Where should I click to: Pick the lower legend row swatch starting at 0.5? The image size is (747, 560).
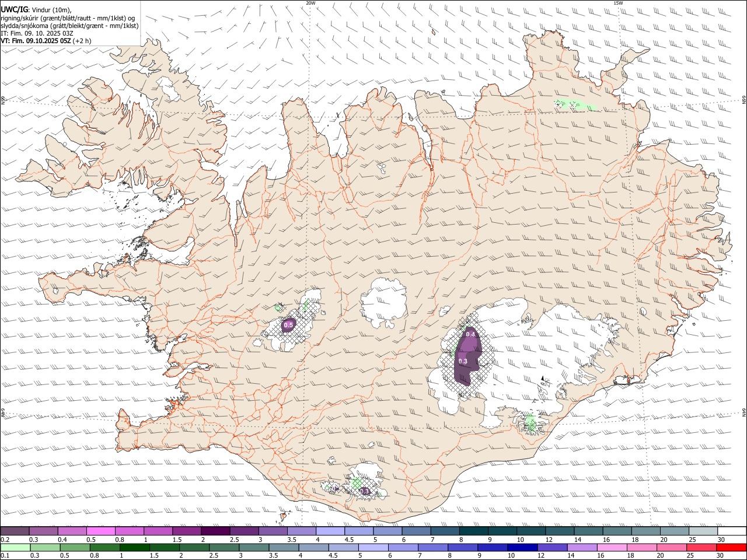[x=75, y=547]
